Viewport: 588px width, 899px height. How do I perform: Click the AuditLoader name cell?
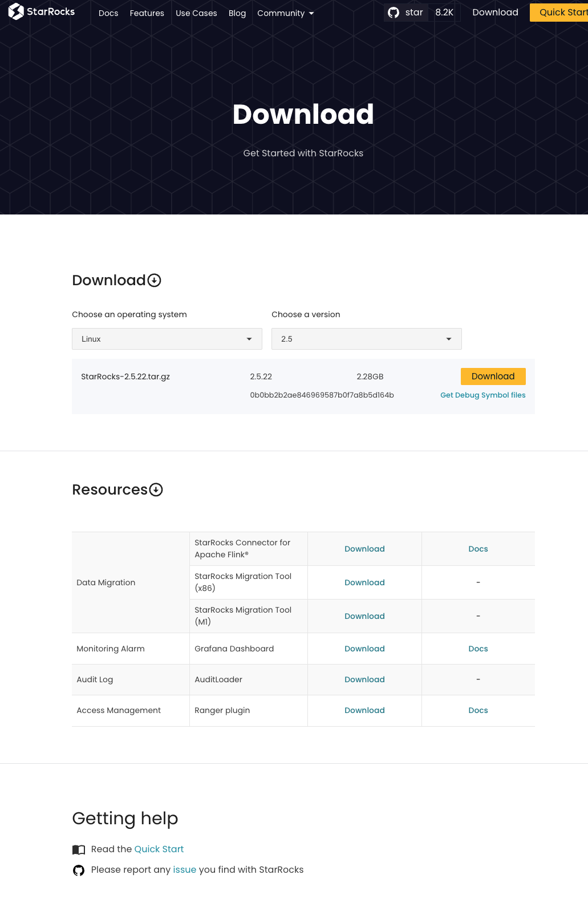(249, 679)
